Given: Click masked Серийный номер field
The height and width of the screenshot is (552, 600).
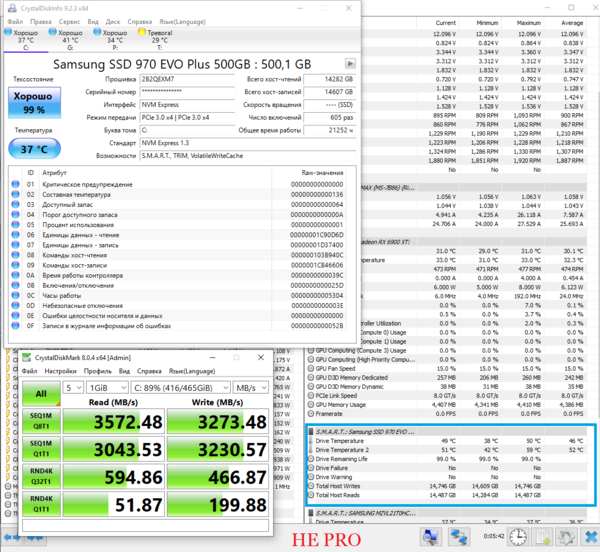Looking at the screenshot, I should pos(187,92).
